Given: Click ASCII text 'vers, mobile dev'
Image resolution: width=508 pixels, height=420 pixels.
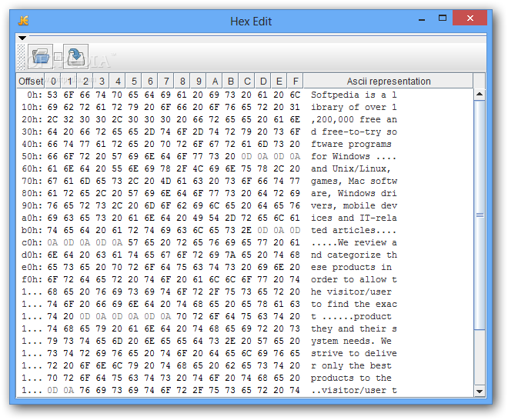Looking at the screenshot, I should 354,205.
